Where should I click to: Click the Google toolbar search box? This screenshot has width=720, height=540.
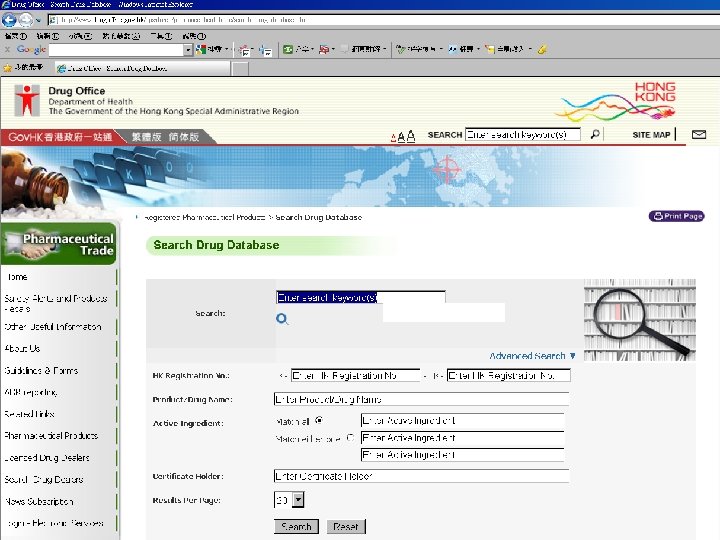[116, 50]
